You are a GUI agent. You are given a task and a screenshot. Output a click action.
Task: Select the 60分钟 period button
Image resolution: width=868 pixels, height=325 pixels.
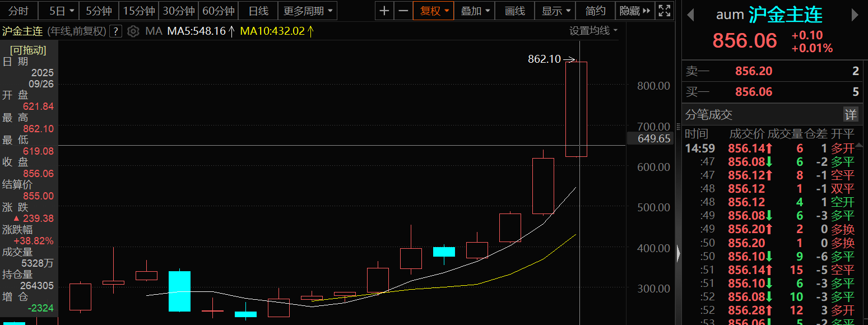click(219, 11)
